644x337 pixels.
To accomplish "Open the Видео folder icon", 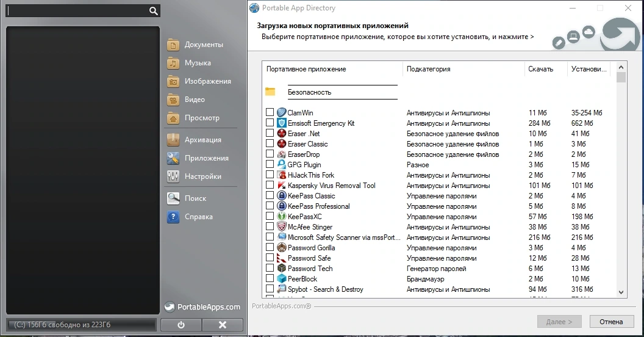I will (x=173, y=100).
